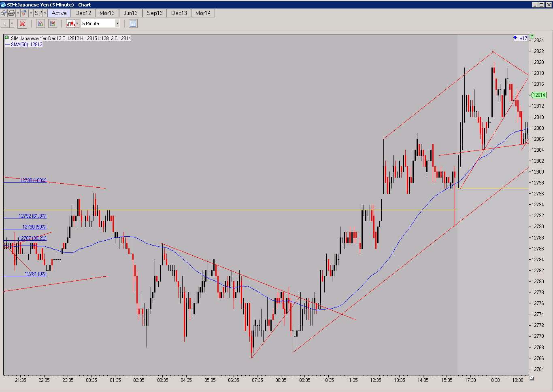Click the 12787 (38.2%) Fibonacci level label
The width and height of the screenshot is (553, 392).
[x=32, y=238]
